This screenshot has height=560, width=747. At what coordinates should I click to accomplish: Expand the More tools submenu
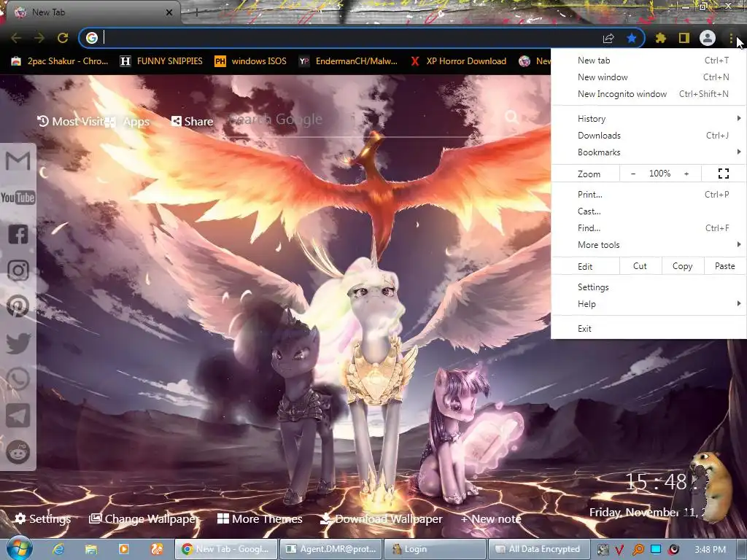coord(649,245)
